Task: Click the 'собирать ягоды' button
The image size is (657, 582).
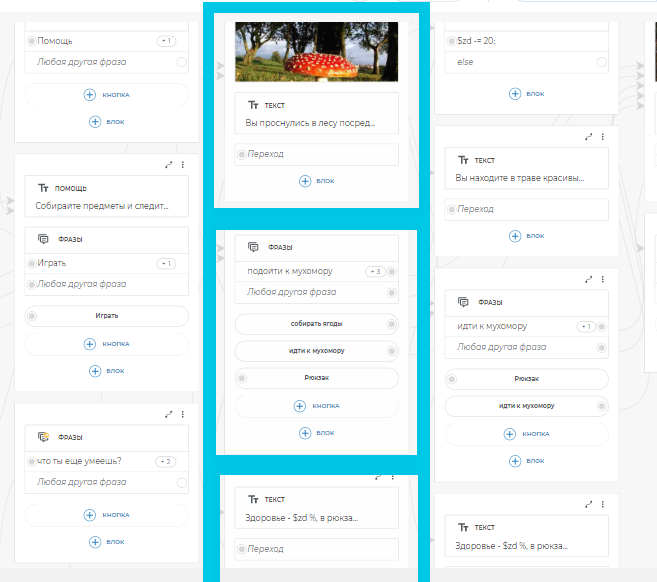Action: [317, 324]
